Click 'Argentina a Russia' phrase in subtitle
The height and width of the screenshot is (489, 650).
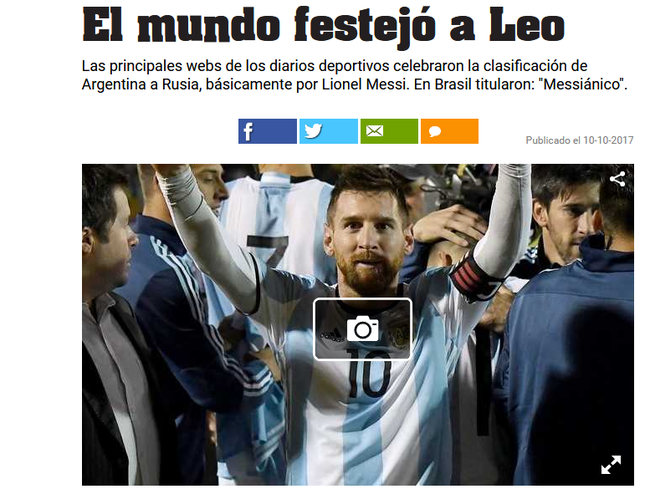point(138,85)
